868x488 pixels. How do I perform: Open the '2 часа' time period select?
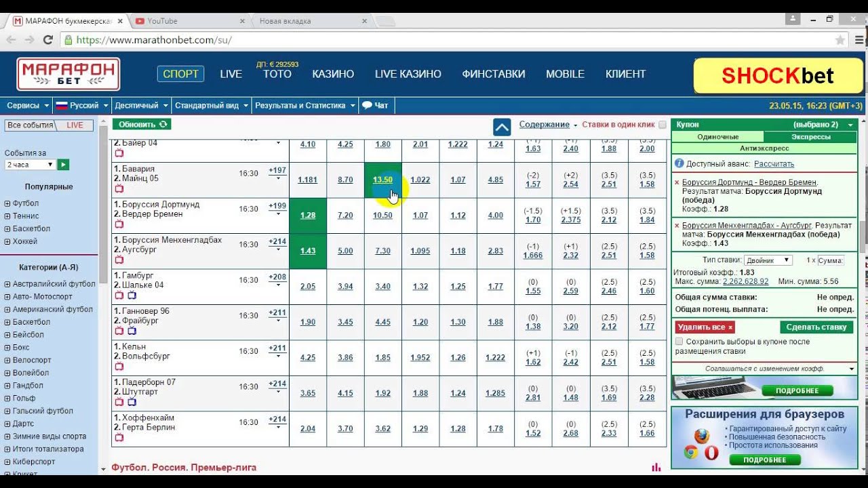[x=30, y=165]
